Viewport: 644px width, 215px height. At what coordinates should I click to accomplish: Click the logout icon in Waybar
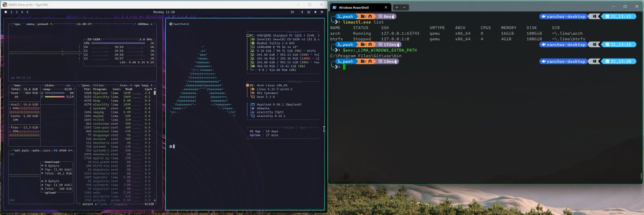tap(292, 12)
